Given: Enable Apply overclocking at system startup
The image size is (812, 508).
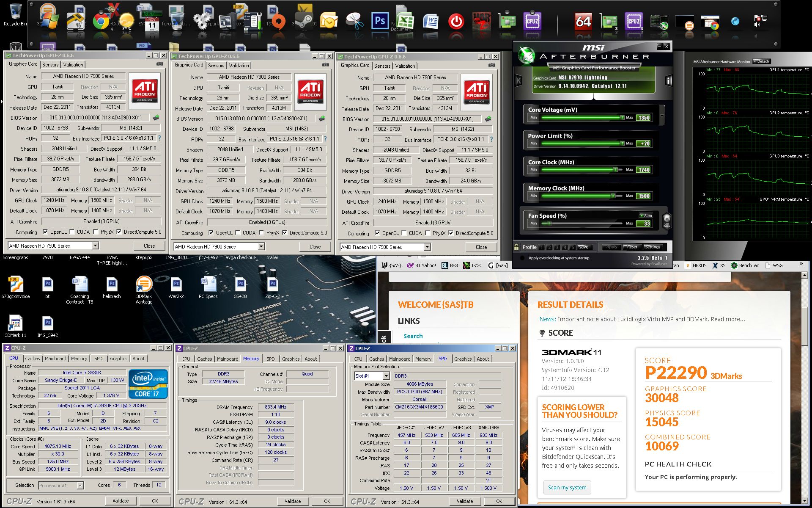Looking at the screenshot, I should click(522, 258).
